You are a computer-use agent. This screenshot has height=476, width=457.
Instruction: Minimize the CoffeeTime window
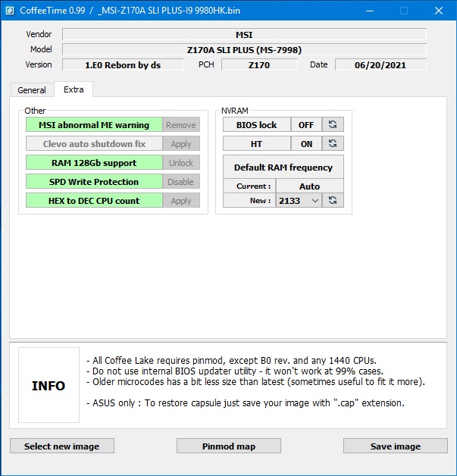tap(370, 11)
